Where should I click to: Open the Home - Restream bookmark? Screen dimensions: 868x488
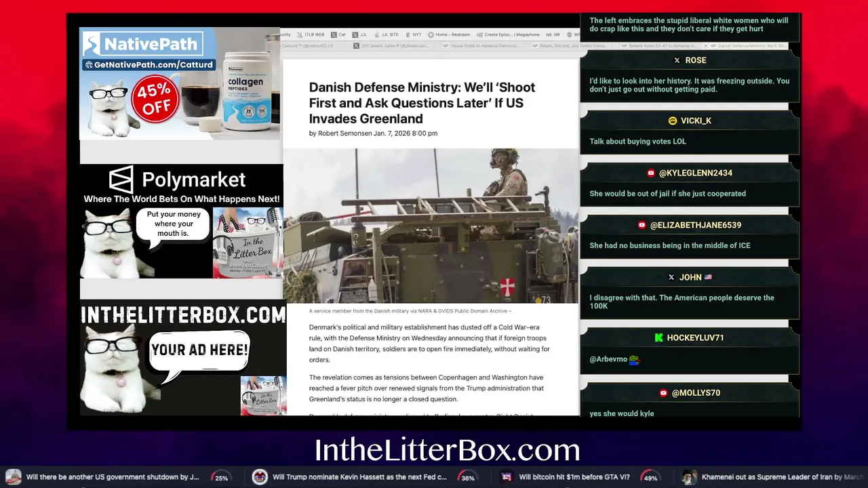tap(450, 35)
